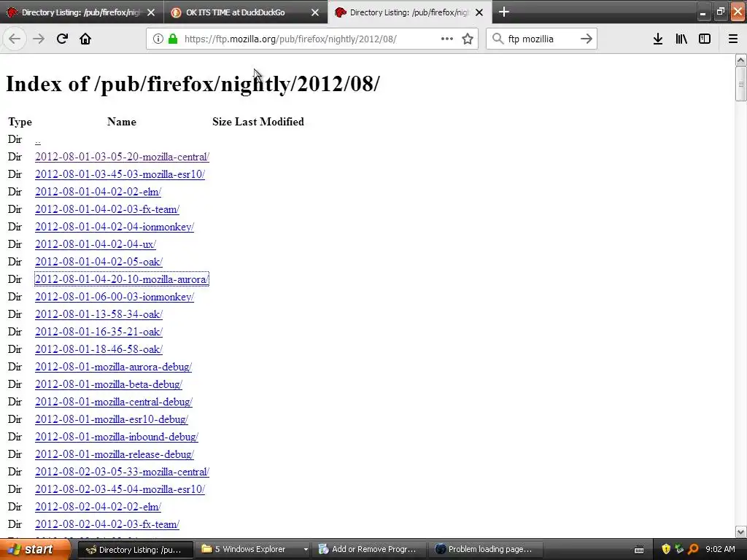Open 2012-08-02-03-45-04-mozilla-esr10 folder
This screenshot has height=560, width=747.
120,489
